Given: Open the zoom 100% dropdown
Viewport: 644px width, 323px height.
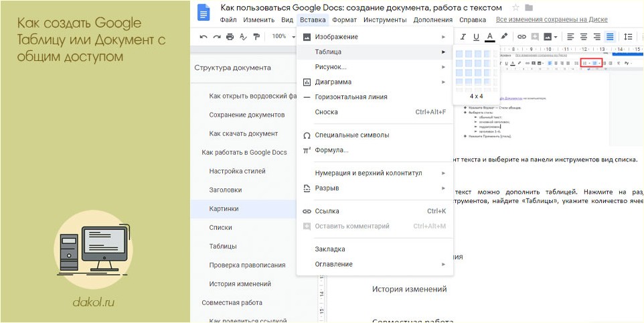Looking at the screenshot, I should [283, 37].
